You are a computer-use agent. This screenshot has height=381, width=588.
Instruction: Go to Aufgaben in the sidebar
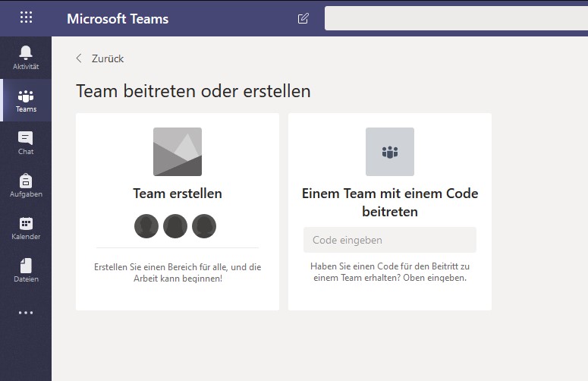26,185
